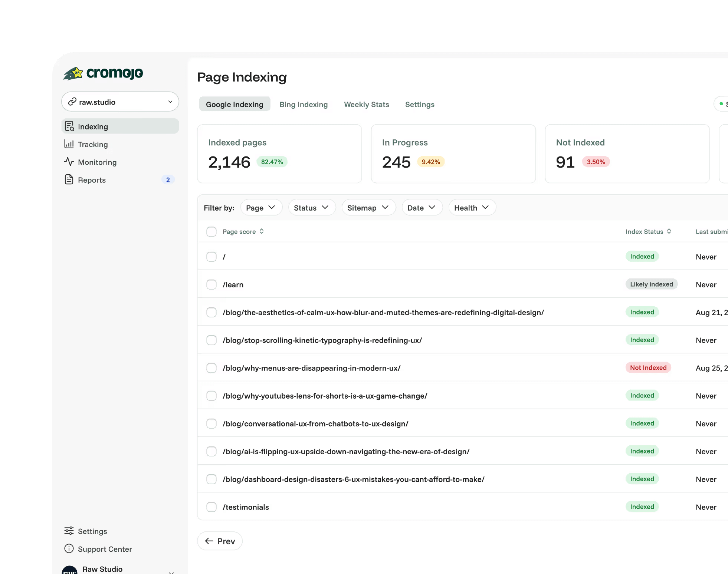Click the Prev pagination button

point(220,541)
